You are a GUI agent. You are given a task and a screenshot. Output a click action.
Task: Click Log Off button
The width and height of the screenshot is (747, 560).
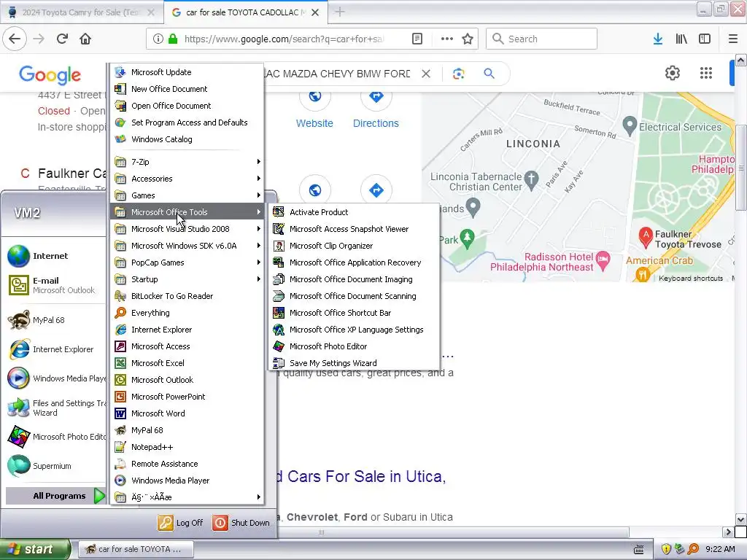coord(181,523)
